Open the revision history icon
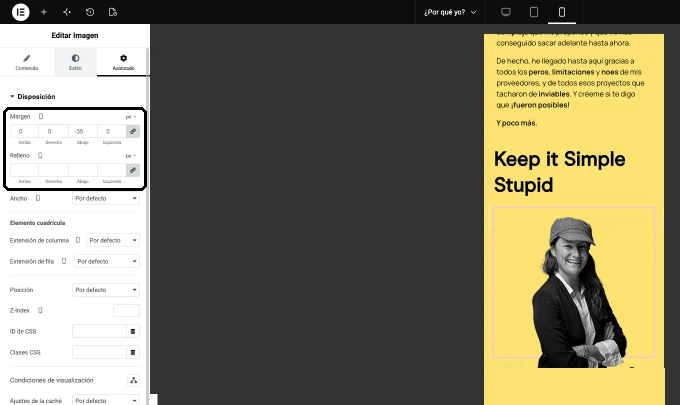The width and height of the screenshot is (680, 405). point(90,12)
